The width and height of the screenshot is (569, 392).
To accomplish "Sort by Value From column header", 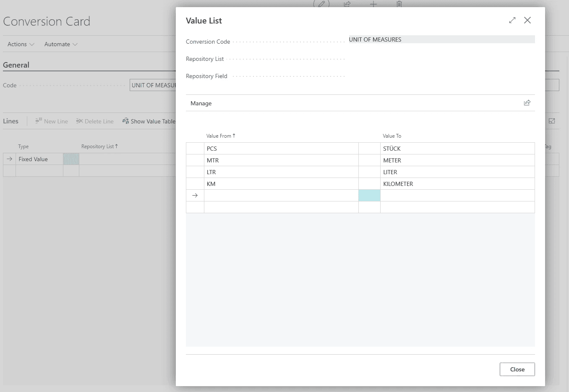I will tap(221, 136).
